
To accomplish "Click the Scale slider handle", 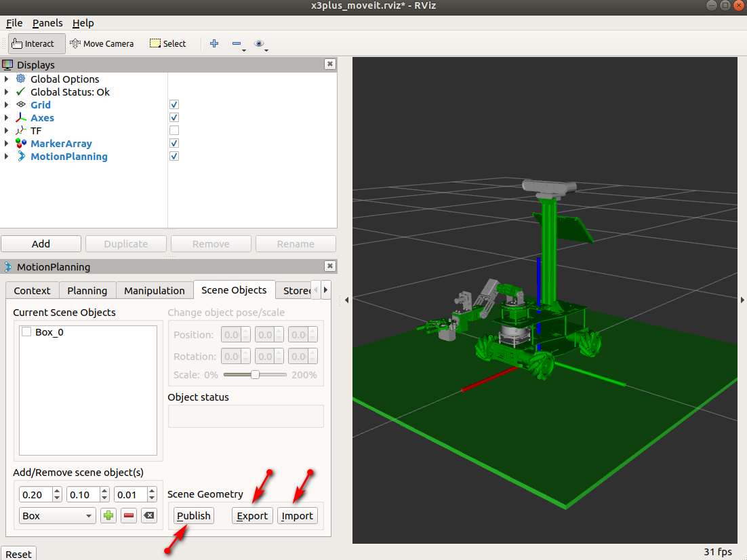I will pos(256,375).
